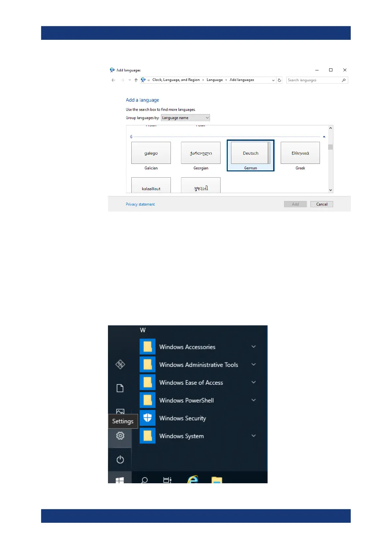Open taskbar search magnifier icon
The height and width of the screenshot is (554, 392).
(144, 480)
